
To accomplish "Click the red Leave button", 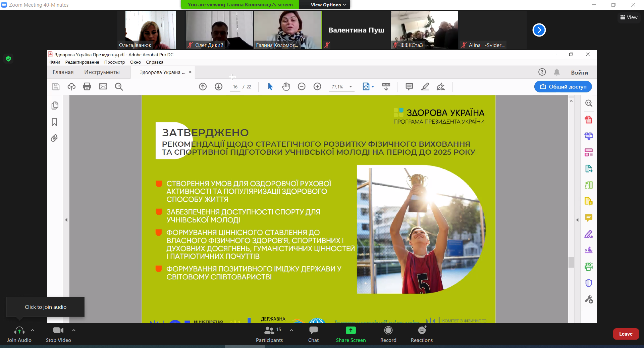I will pyautogui.click(x=626, y=334).
